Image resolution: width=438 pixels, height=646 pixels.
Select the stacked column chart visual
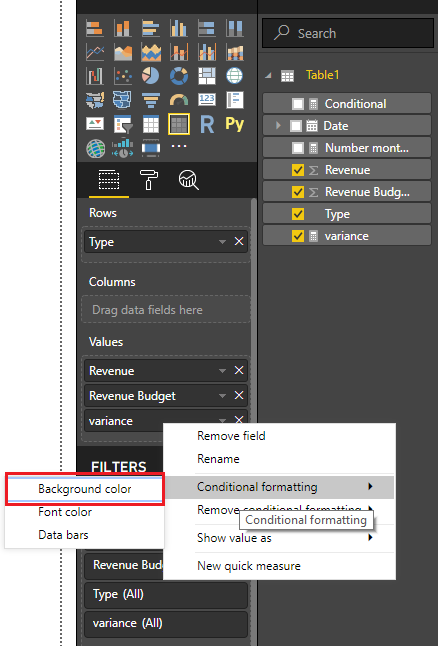point(123,28)
